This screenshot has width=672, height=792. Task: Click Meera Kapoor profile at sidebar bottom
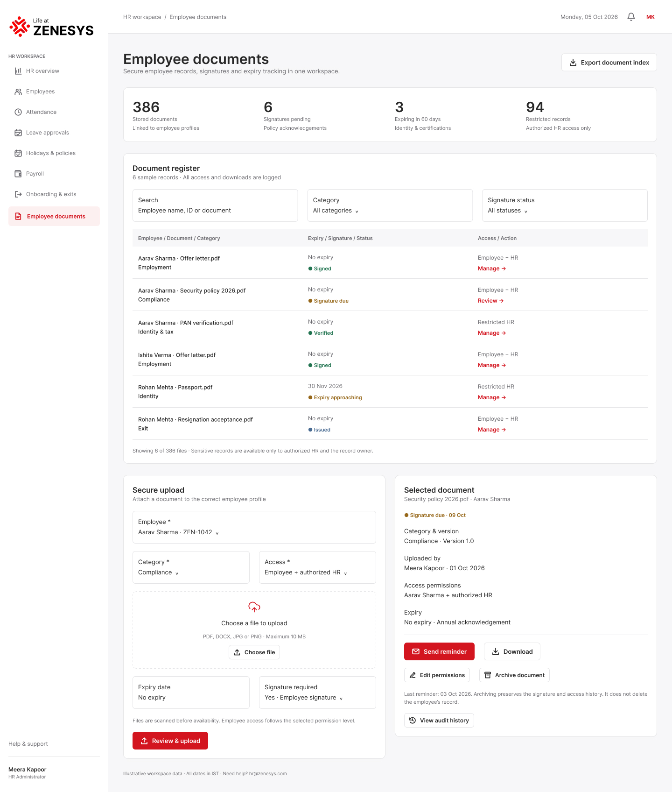(28, 773)
